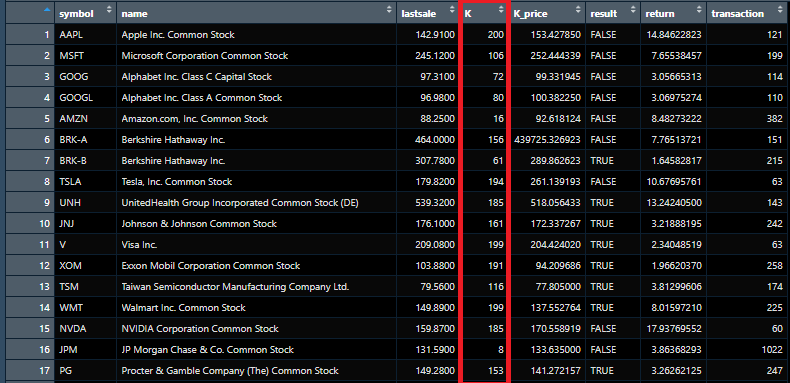Screen dimensions: 790x383
Task: Sort by the name column arrows
Action: [388, 9]
